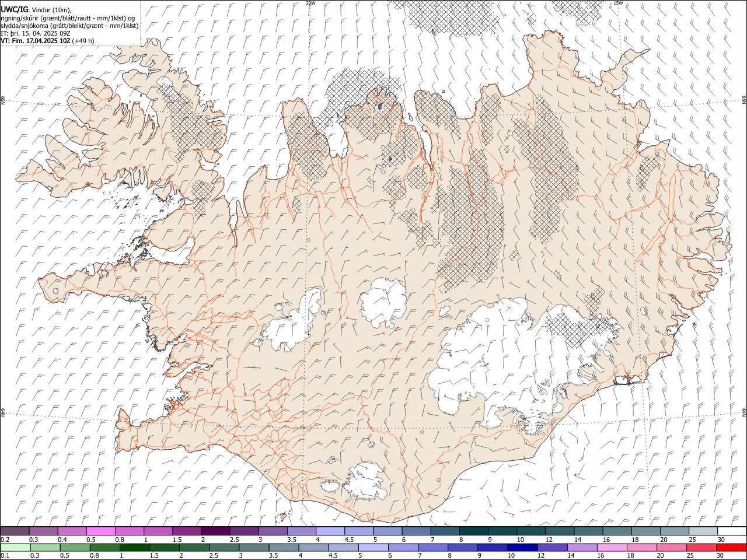The height and width of the screenshot is (560, 747).
Task: Click the 'UWC/IG' title text
Action: (14, 10)
